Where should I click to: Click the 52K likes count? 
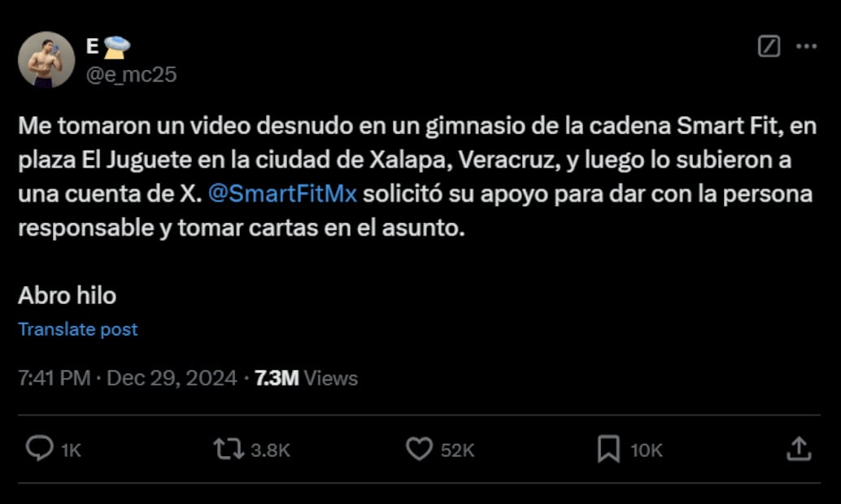tap(458, 450)
